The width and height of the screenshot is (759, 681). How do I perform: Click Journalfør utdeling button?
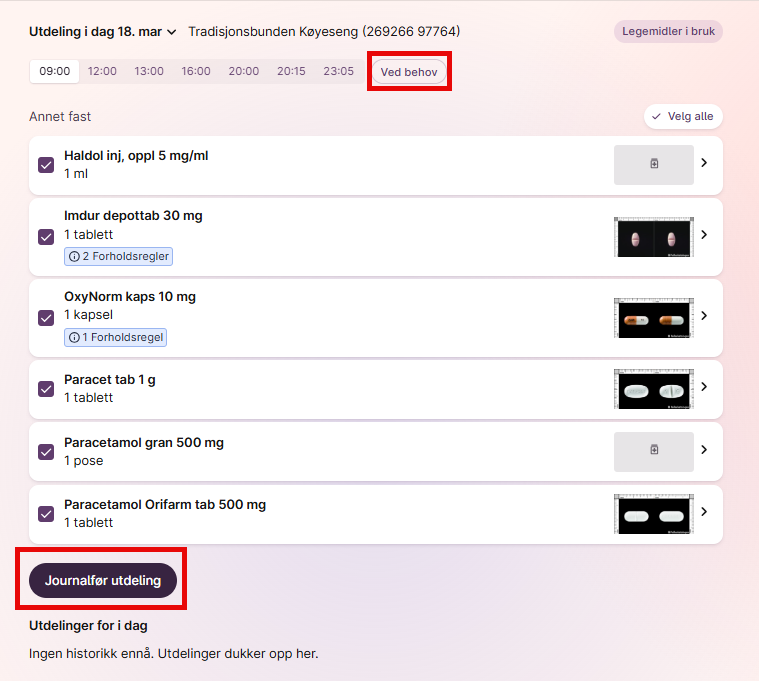point(103,580)
